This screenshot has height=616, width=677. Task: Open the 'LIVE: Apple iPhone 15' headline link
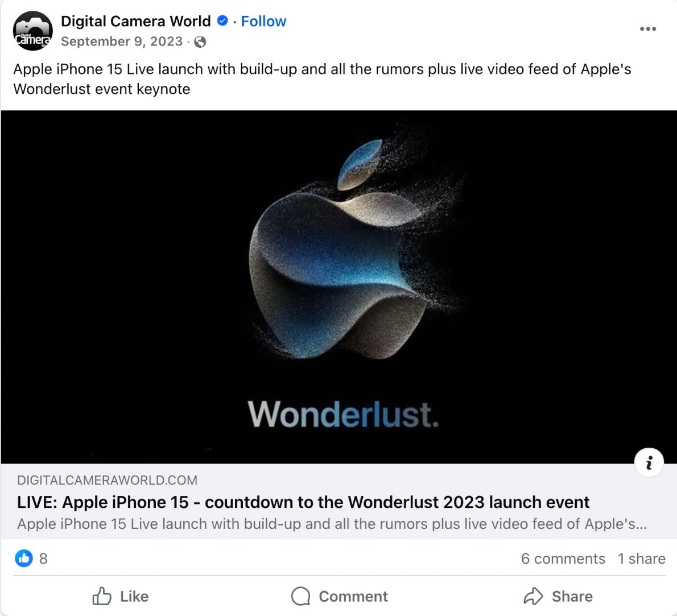pyautogui.click(x=303, y=502)
